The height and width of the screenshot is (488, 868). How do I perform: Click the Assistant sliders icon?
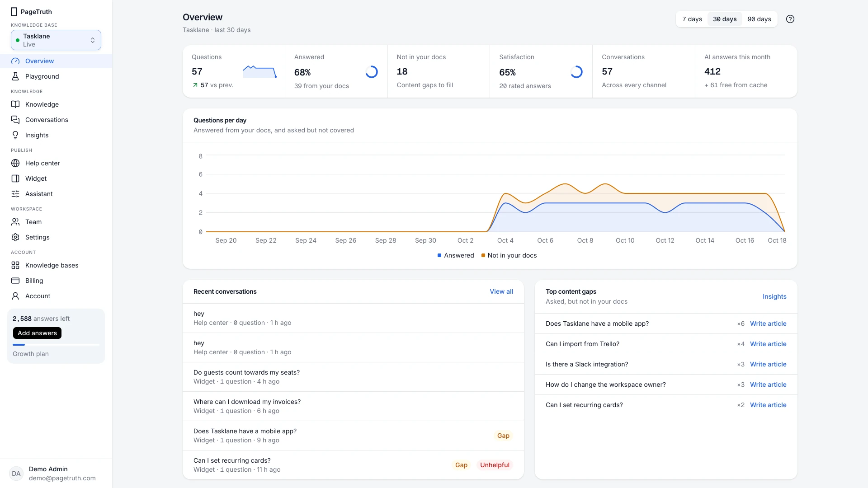point(15,194)
